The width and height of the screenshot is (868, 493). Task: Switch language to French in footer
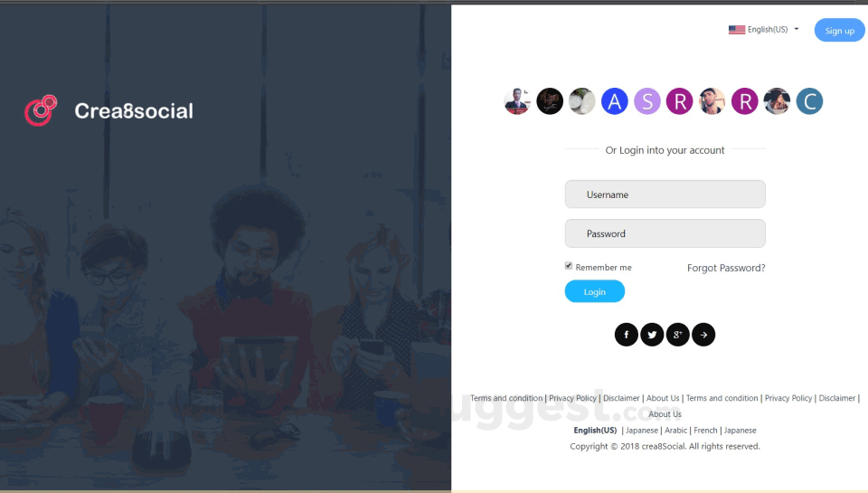[705, 431]
